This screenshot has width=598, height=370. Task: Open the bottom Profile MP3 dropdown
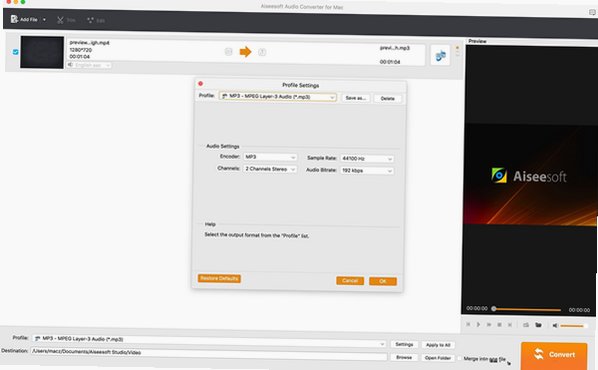click(209, 341)
